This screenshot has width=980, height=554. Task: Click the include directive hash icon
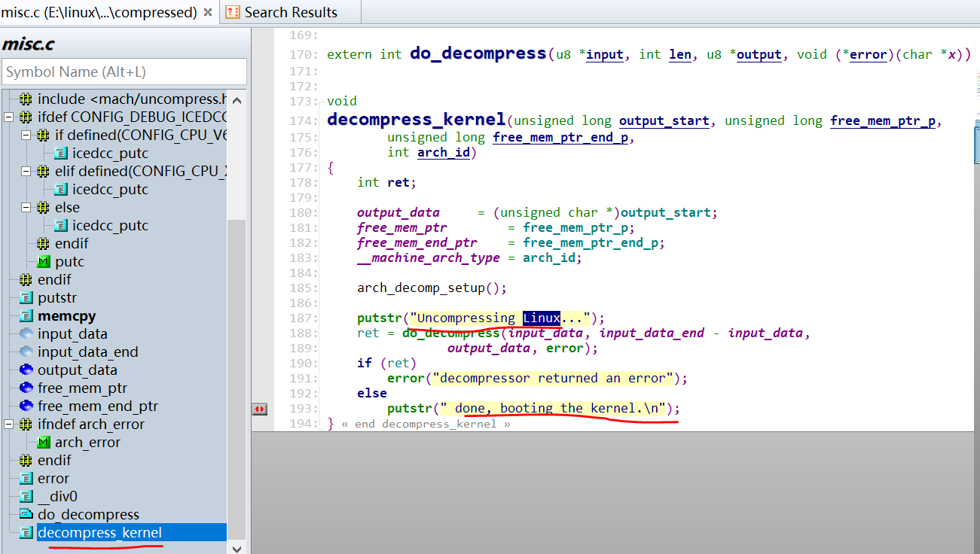tap(26, 99)
